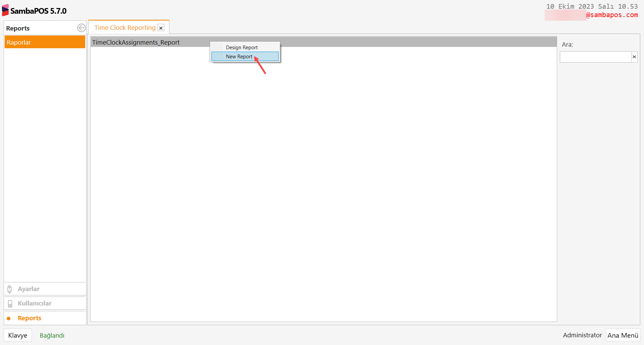Expand the Ayarlar section
The width and height of the screenshot is (644, 345).
pos(29,289)
